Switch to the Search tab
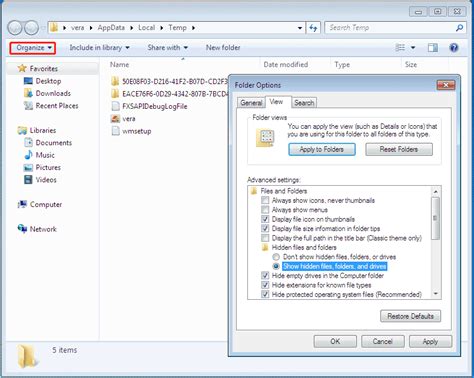 coord(304,103)
